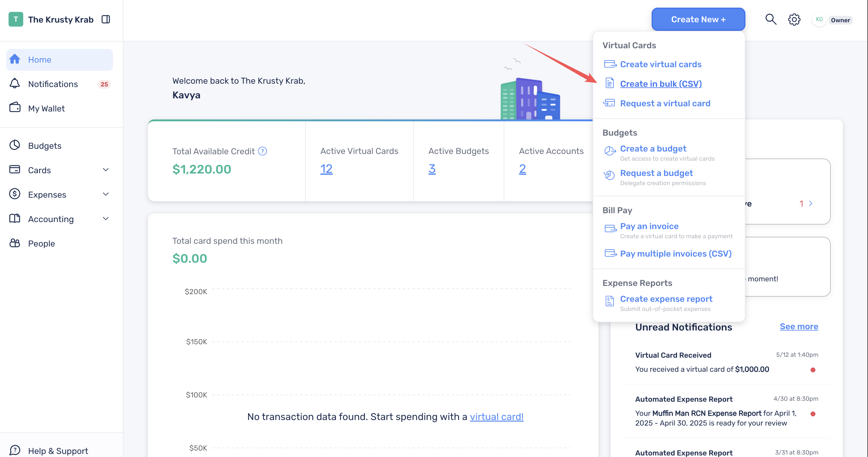Screen dimensions: 868x457
Task: Select Request a budget option
Action: tap(657, 173)
